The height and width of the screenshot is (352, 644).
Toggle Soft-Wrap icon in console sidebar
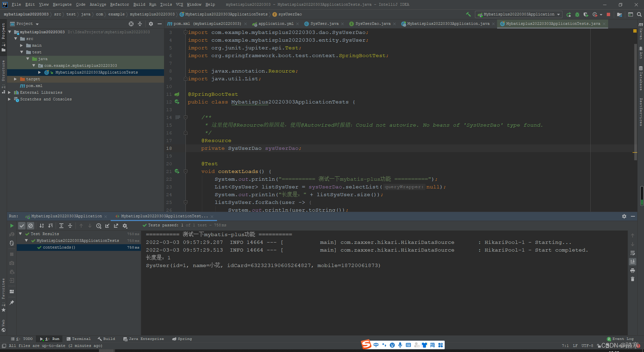(633, 253)
